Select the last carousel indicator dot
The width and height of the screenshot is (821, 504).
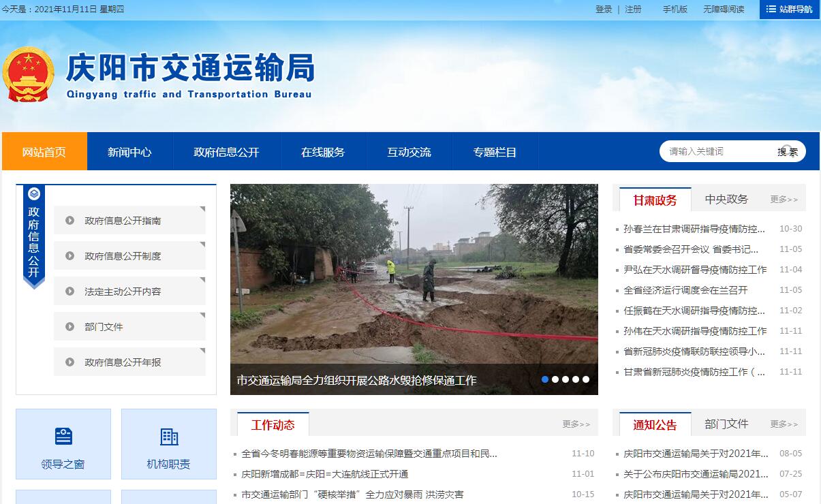586,379
